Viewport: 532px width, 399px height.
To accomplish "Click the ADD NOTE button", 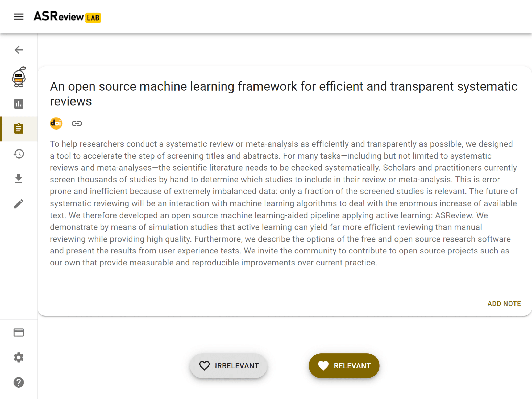I will point(504,304).
